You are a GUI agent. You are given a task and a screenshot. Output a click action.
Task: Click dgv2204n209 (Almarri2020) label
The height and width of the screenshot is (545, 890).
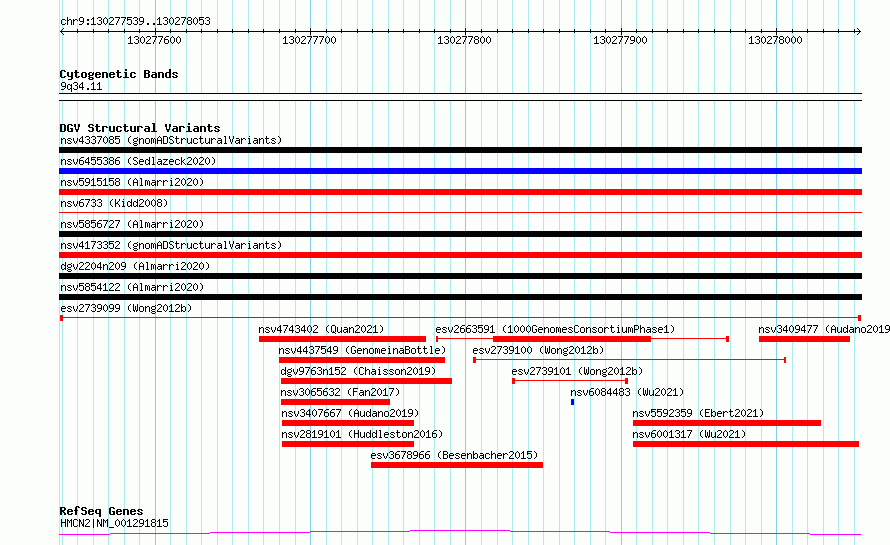pos(135,266)
